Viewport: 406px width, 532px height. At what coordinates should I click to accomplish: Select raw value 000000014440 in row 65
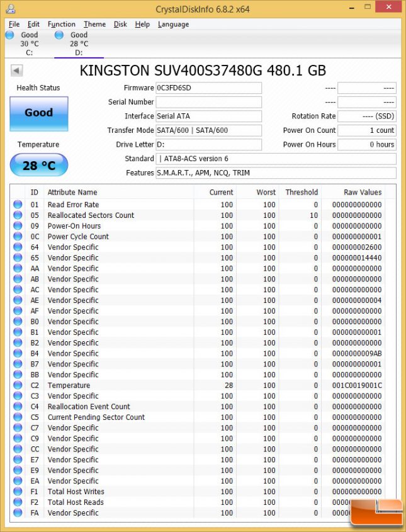point(357,258)
